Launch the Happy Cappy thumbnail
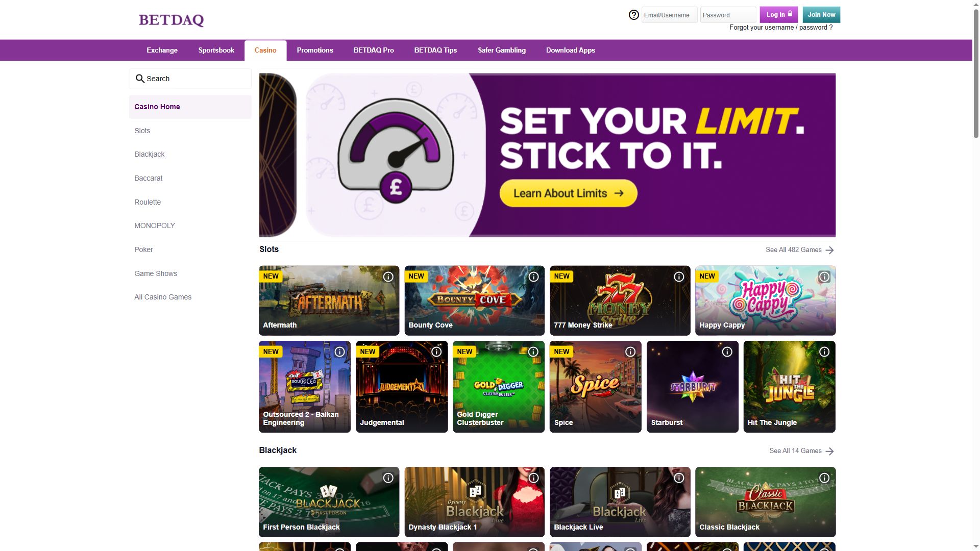The image size is (980, 551). click(x=765, y=300)
